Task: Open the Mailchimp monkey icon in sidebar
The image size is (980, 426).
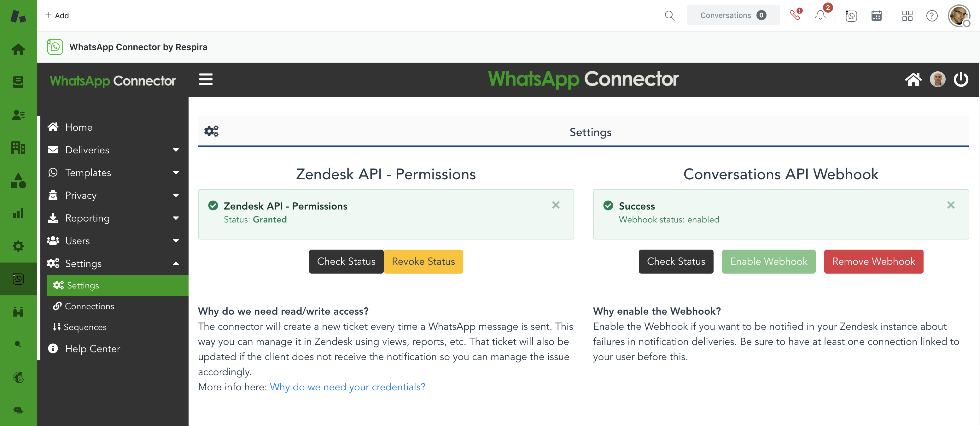Action: [x=18, y=377]
